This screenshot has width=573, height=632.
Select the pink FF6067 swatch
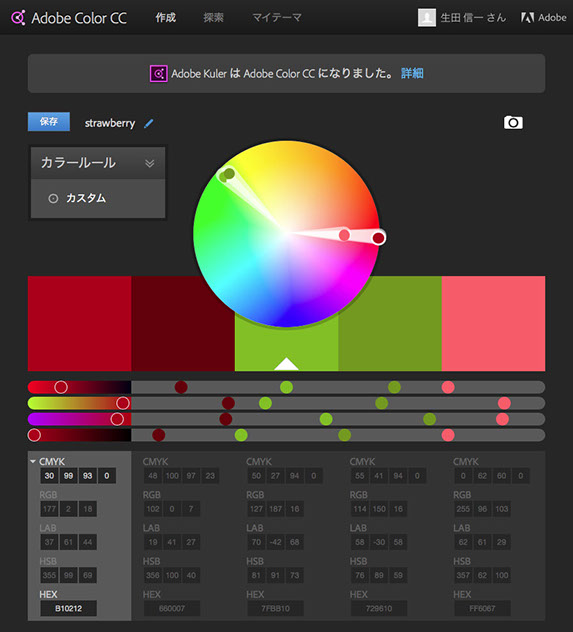493,323
